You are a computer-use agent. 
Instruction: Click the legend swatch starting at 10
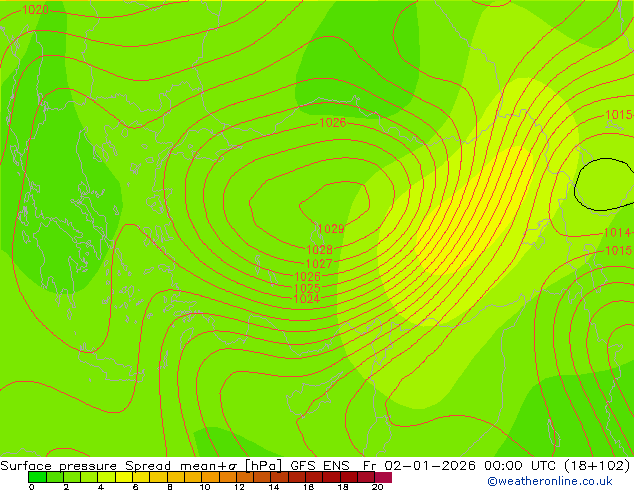pyautogui.click(x=210, y=477)
